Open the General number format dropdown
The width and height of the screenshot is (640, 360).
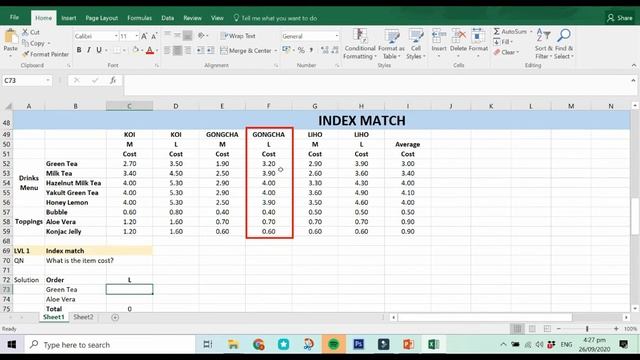click(x=337, y=36)
